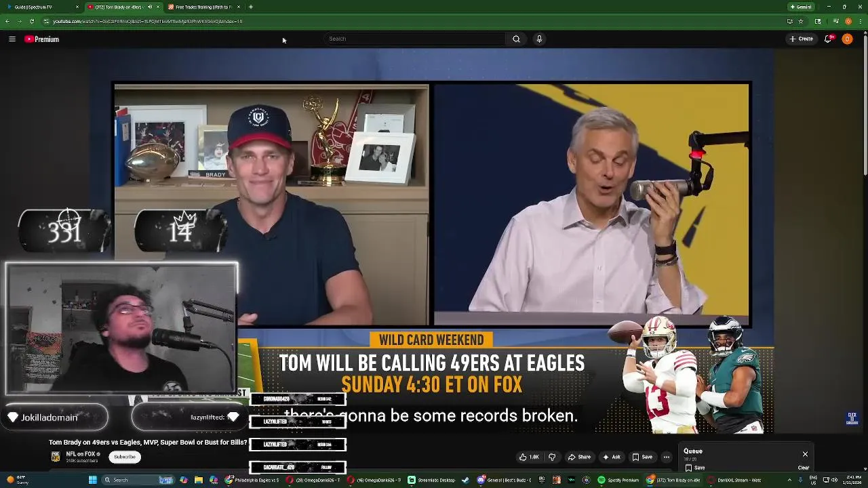Open Windows Start menu

click(x=92, y=480)
